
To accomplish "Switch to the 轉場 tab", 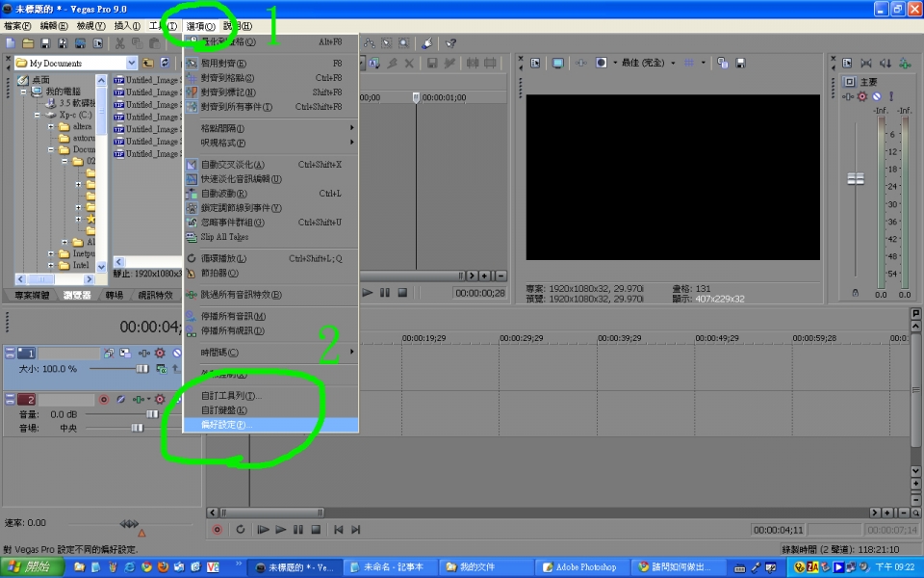I will [115, 295].
